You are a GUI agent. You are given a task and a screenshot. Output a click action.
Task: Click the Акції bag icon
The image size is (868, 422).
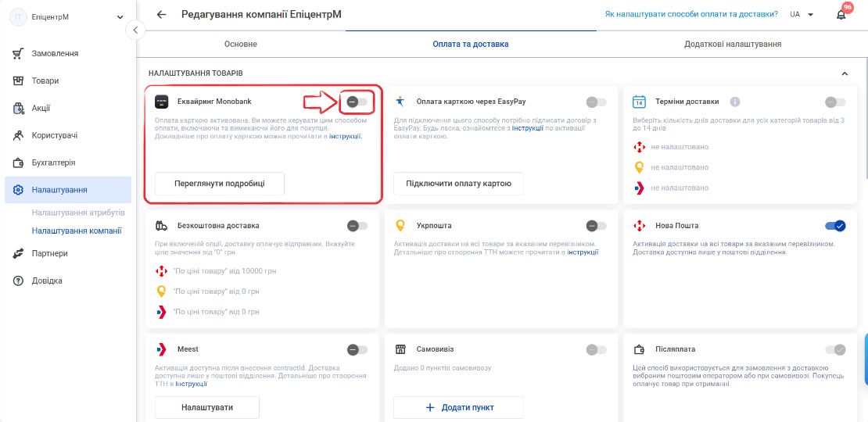18,108
